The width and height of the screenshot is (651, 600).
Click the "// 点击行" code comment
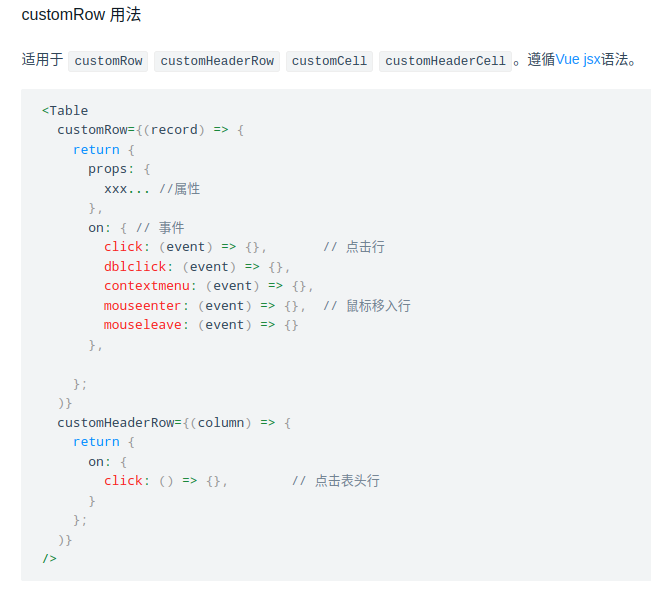pos(353,247)
